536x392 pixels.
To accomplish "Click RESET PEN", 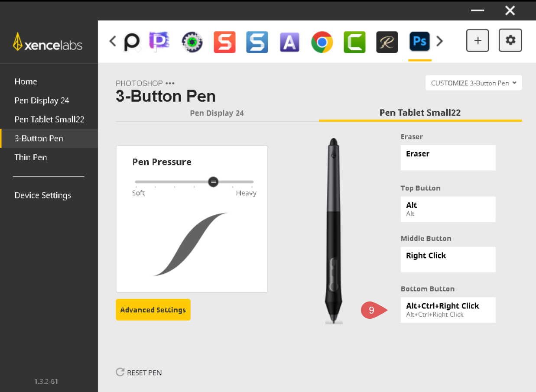I will [139, 373].
